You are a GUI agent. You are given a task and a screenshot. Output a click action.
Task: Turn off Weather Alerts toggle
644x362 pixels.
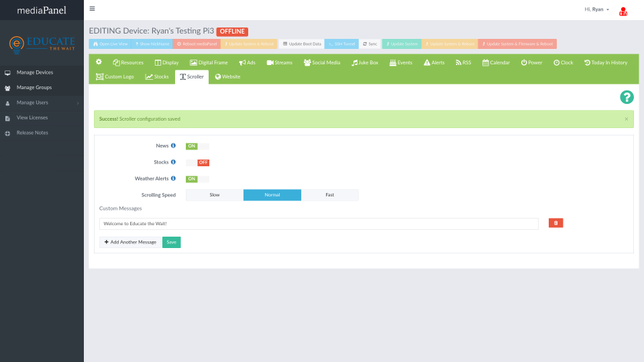tap(197, 179)
